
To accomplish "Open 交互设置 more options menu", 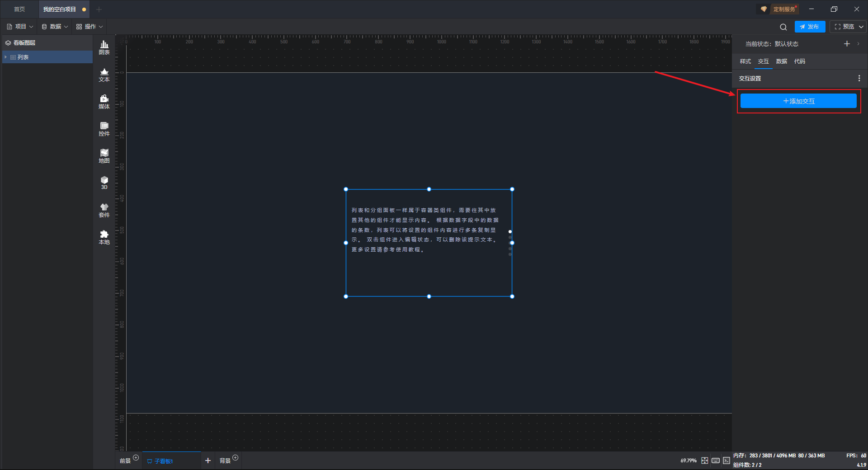I will click(859, 79).
